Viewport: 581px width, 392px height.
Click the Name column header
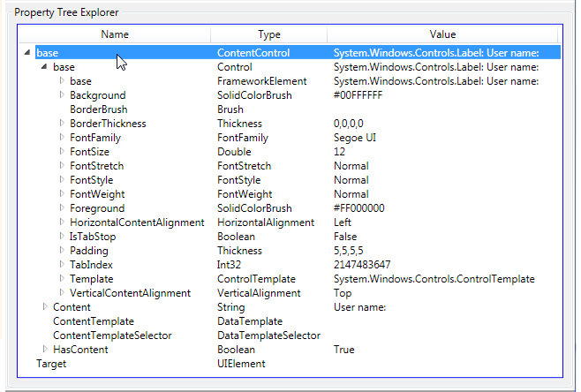click(115, 34)
